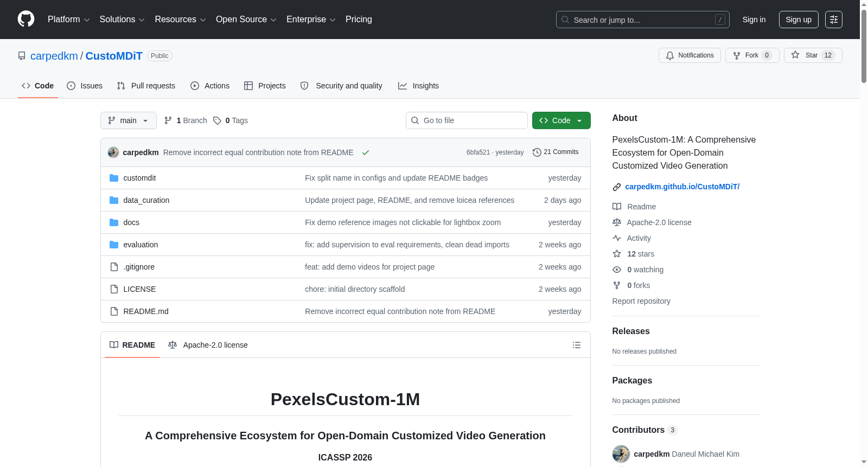
Task: Expand the Enterprise menu
Action: (x=311, y=20)
